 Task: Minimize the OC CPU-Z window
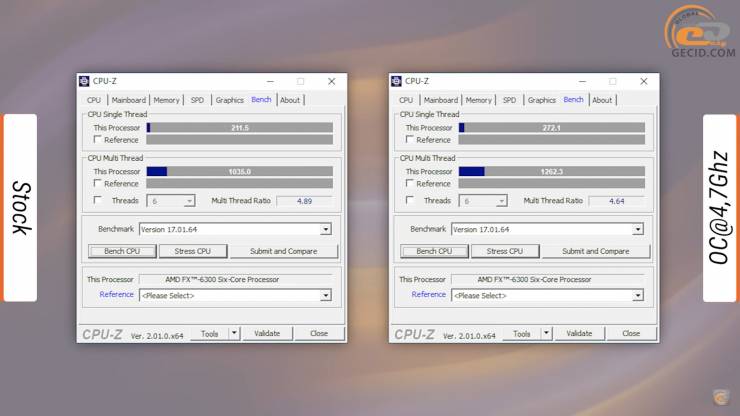click(582, 81)
